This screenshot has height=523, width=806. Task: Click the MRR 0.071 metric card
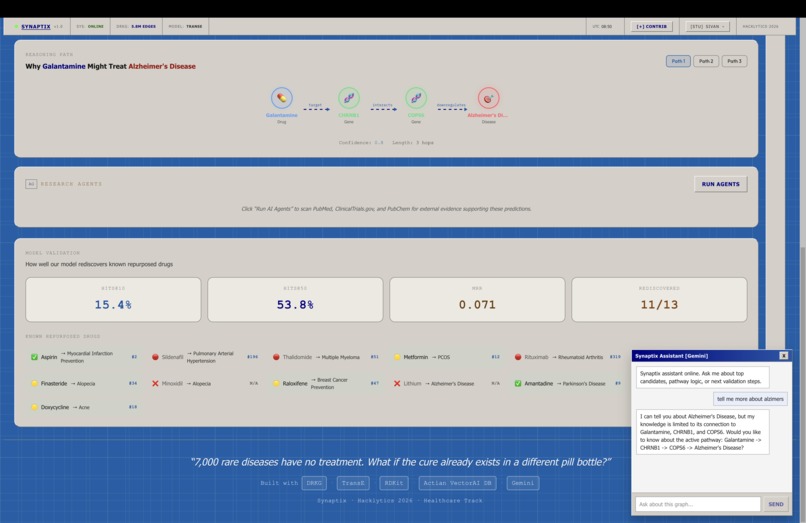click(477, 300)
